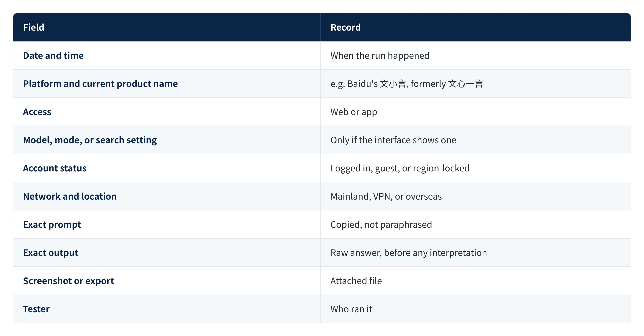Viewport: 644px width, 336px height.
Task: Select the Screenshot or export field
Action: [167, 281]
